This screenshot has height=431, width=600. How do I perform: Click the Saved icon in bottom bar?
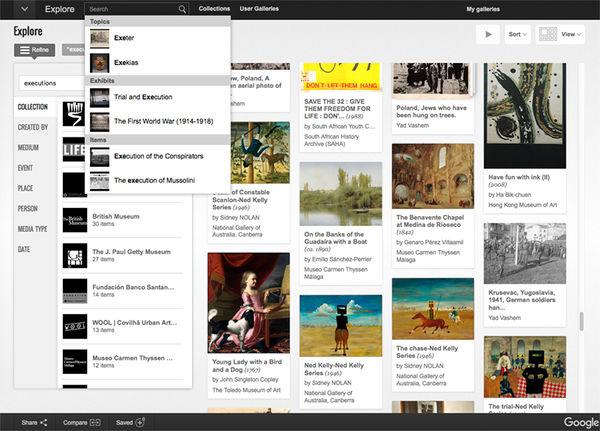point(140,422)
